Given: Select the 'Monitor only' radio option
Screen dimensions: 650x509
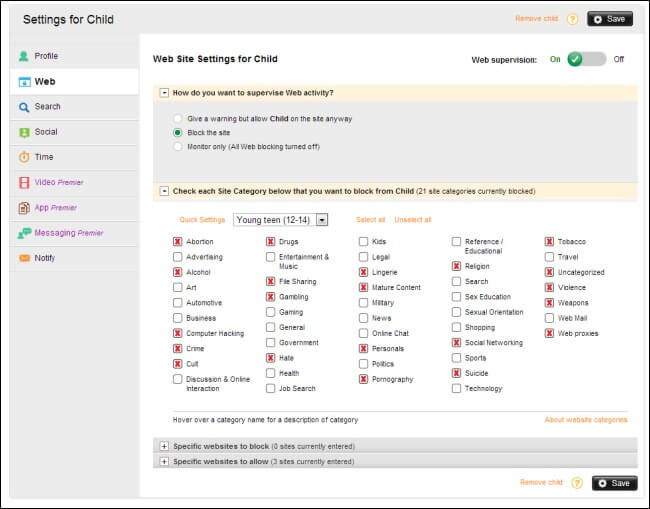Looking at the screenshot, I should click(178, 146).
